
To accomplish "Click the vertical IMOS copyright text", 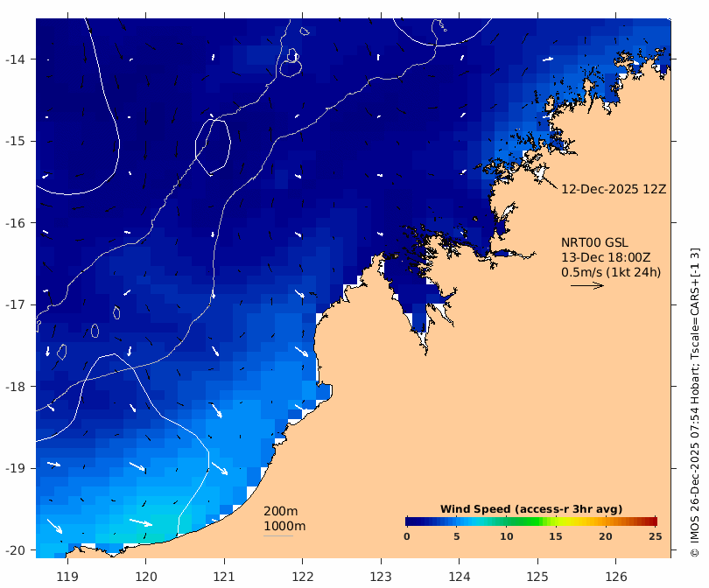I will tap(695, 402).
